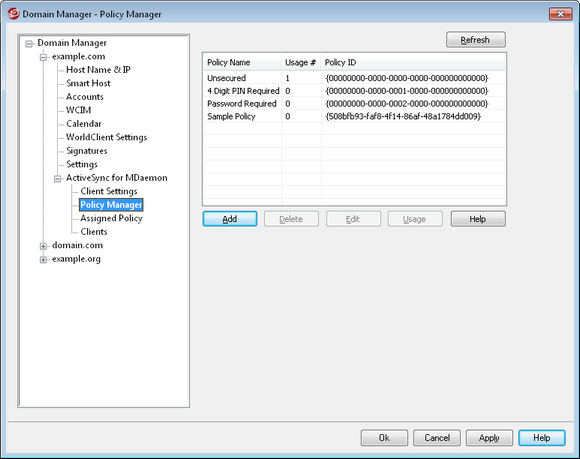This screenshot has width=580, height=459.
Task: Open WorldClient Settings tree item
Action: click(x=107, y=137)
